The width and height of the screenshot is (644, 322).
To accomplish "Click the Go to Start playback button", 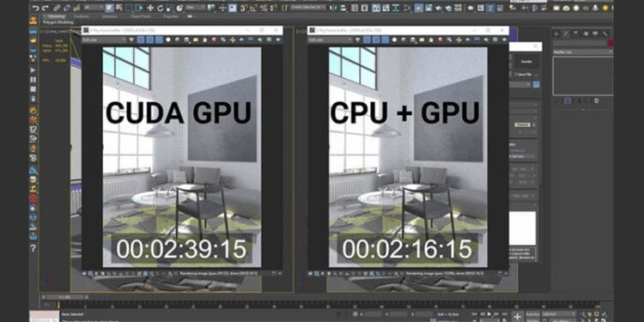I will click(474, 314).
